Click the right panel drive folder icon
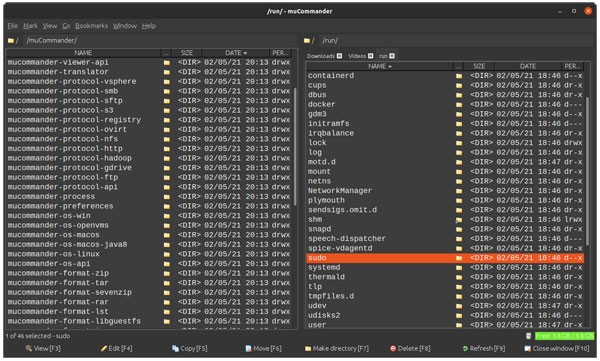 click(x=307, y=41)
